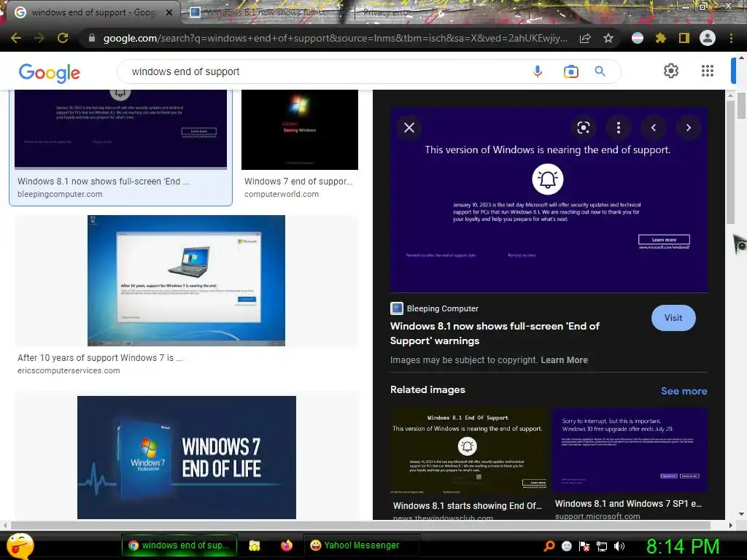Open the Google apps grid

(708, 71)
